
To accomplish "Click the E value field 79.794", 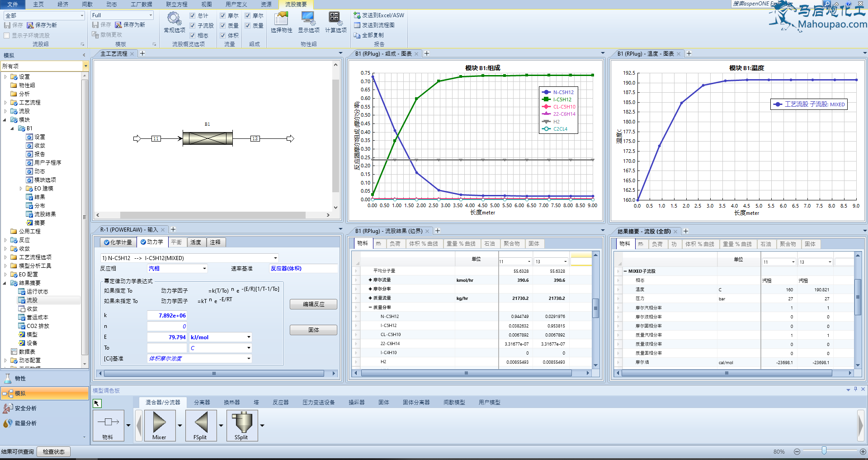I will pyautogui.click(x=167, y=337).
